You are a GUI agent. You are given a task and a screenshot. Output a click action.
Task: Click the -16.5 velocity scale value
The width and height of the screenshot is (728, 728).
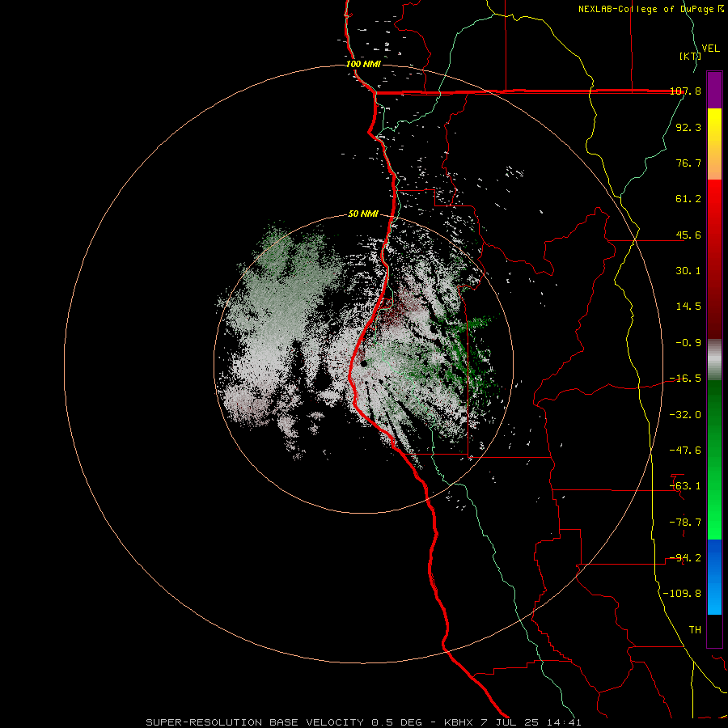[685, 379]
